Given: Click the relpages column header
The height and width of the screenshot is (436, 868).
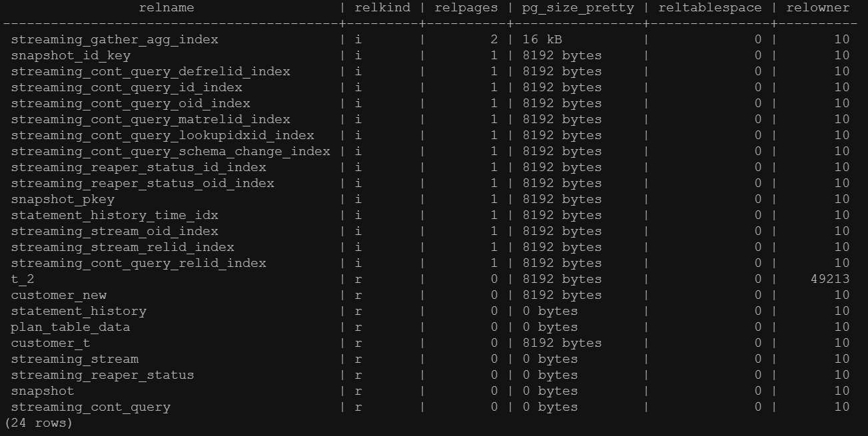Looking at the screenshot, I should click(x=466, y=8).
